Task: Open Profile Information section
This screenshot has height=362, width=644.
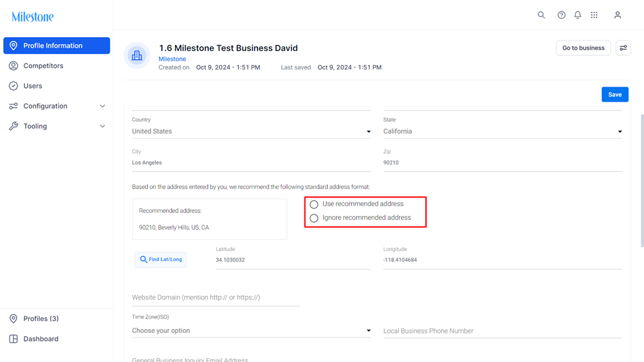Action: tap(57, 46)
